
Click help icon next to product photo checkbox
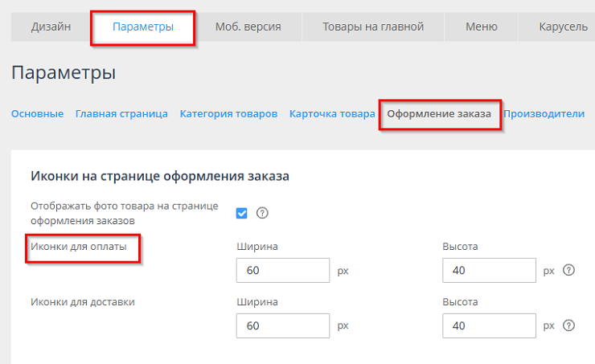[x=261, y=213]
